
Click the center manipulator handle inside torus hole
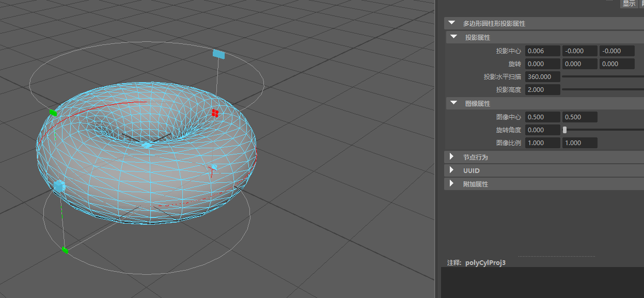pos(147,145)
